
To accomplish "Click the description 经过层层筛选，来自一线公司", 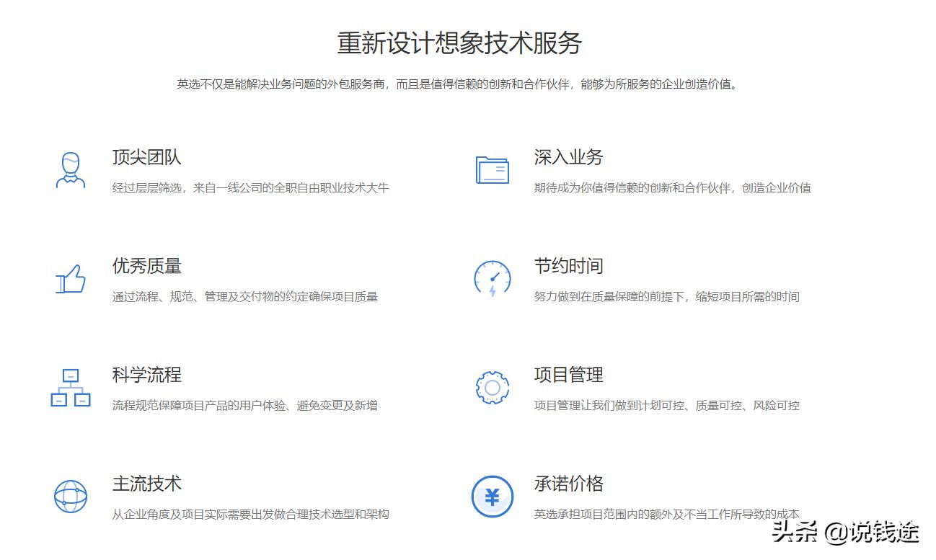I will [x=251, y=188].
